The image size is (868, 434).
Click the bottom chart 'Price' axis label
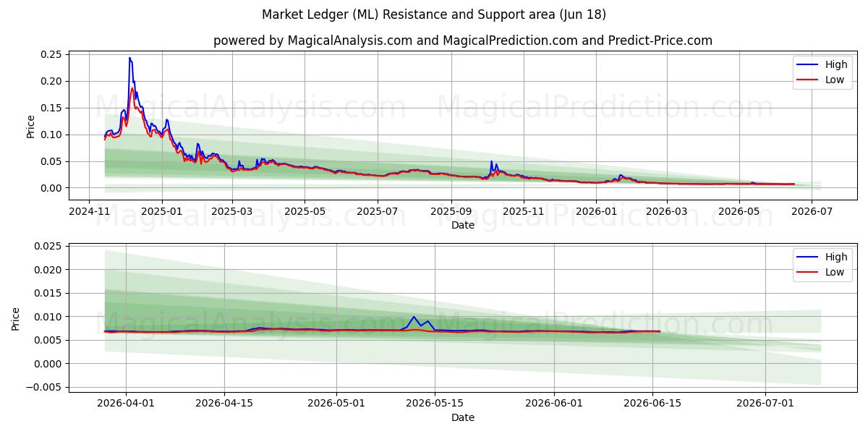pyautogui.click(x=16, y=318)
